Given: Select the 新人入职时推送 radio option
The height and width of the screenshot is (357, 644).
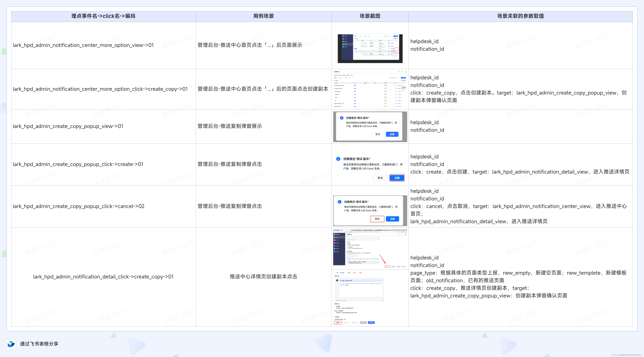Looking at the screenshot, I should (x=335, y=311).
